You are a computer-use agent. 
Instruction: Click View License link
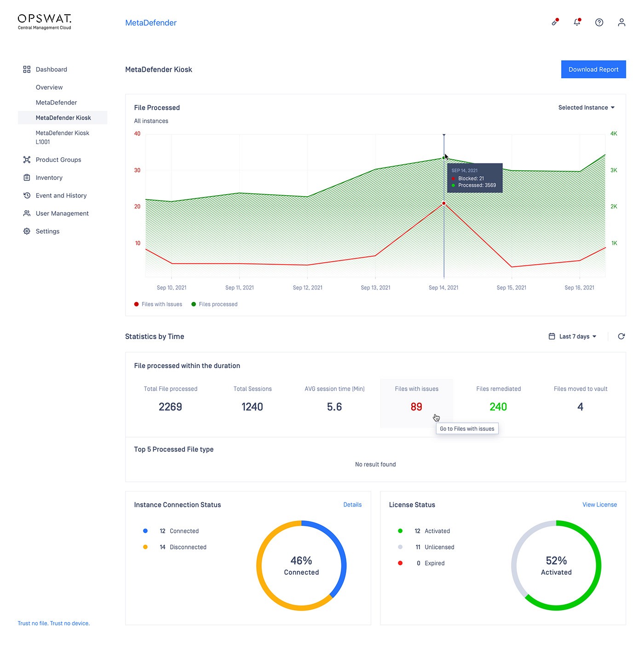(599, 505)
